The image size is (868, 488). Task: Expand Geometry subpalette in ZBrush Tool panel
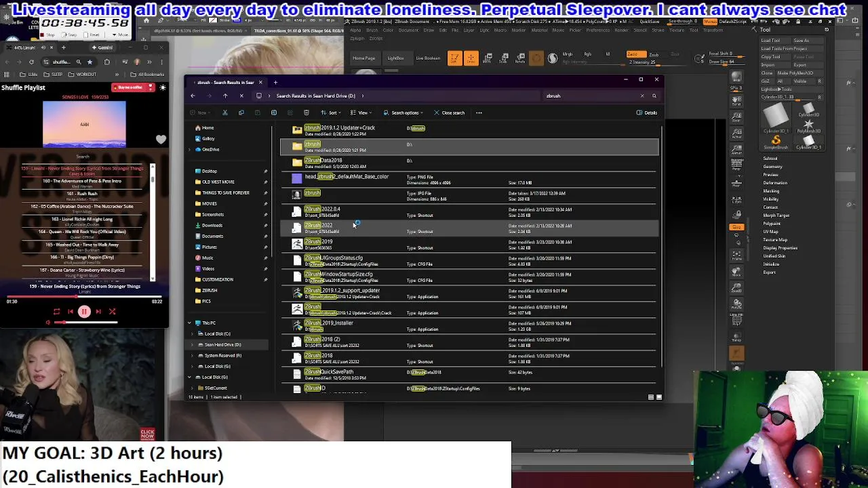click(x=772, y=167)
